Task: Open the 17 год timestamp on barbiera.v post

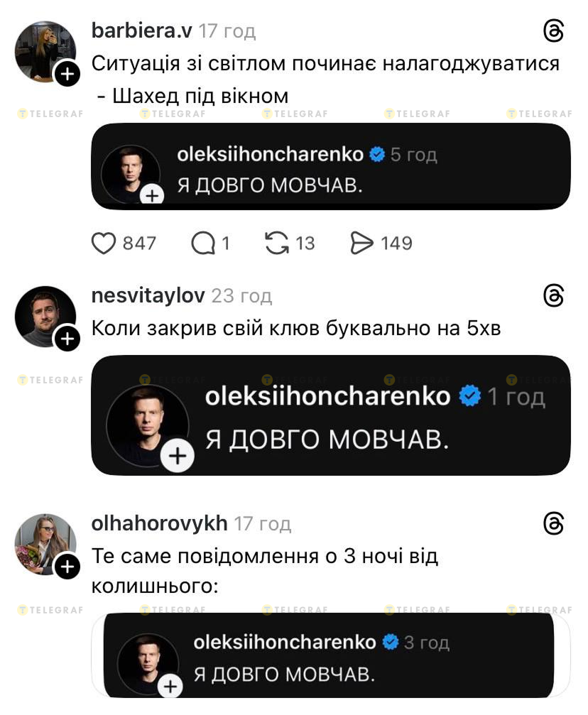Action: tap(227, 31)
